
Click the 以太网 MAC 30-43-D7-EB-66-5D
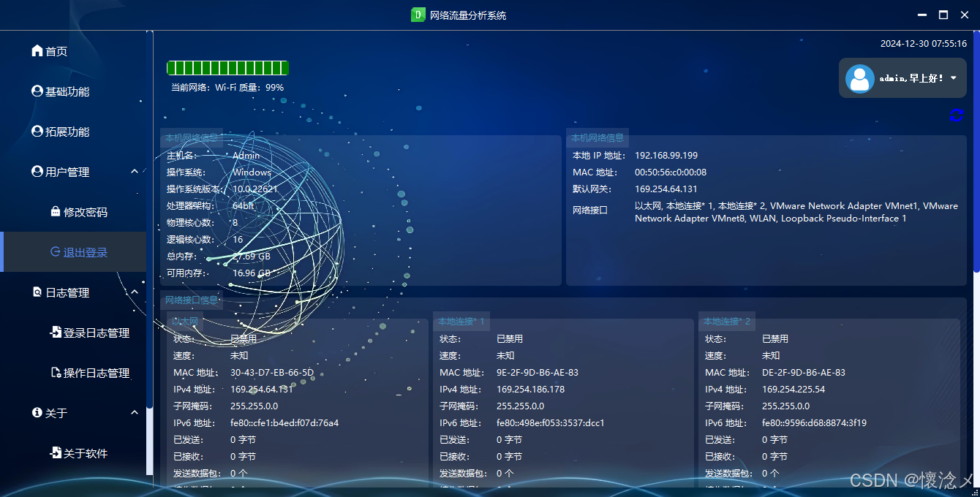[x=272, y=372]
